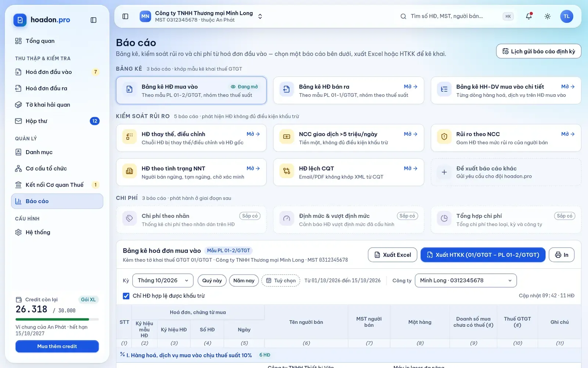Image resolution: width=588 pixels, height=368 pixels.
Task: Open the Tháng 10/2026 period dropdown
Action: click(163, 280)
